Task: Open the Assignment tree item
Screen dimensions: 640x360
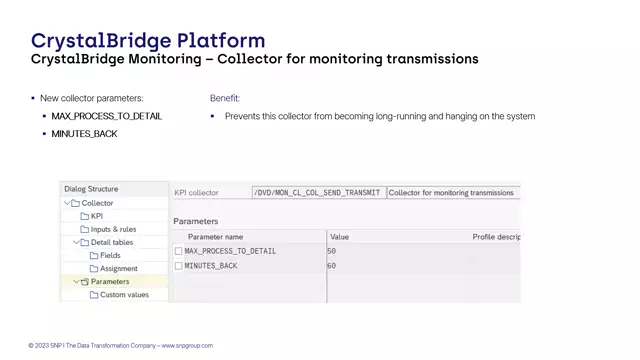Action: 119,269
